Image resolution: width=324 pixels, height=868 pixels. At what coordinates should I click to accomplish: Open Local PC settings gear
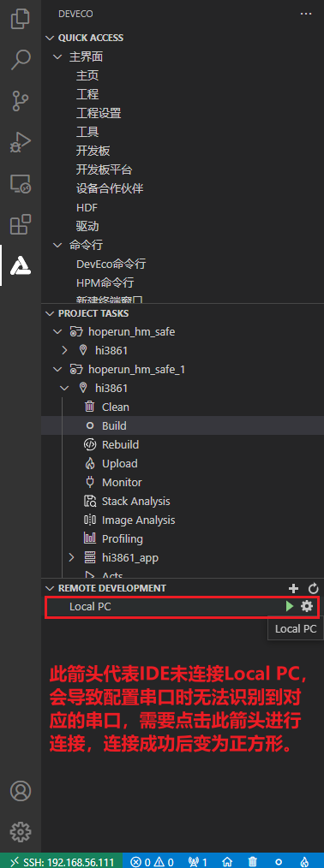click(307, 606)
